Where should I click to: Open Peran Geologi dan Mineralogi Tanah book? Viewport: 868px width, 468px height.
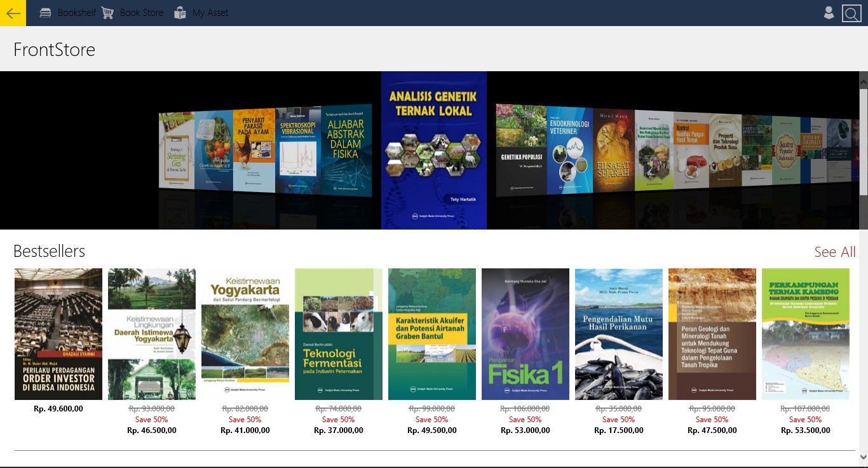coord(712,334)
